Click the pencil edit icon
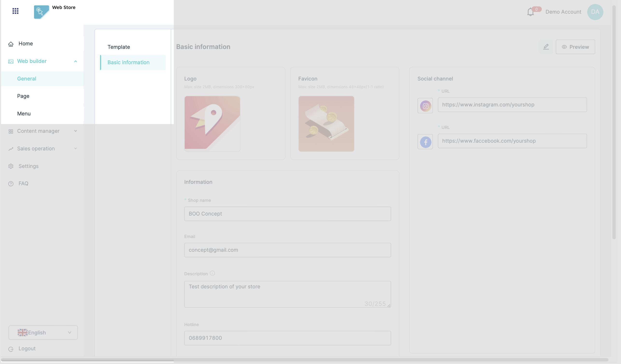Image resolution: width=621 pixels, height=364 pixels. coord(546,47)
